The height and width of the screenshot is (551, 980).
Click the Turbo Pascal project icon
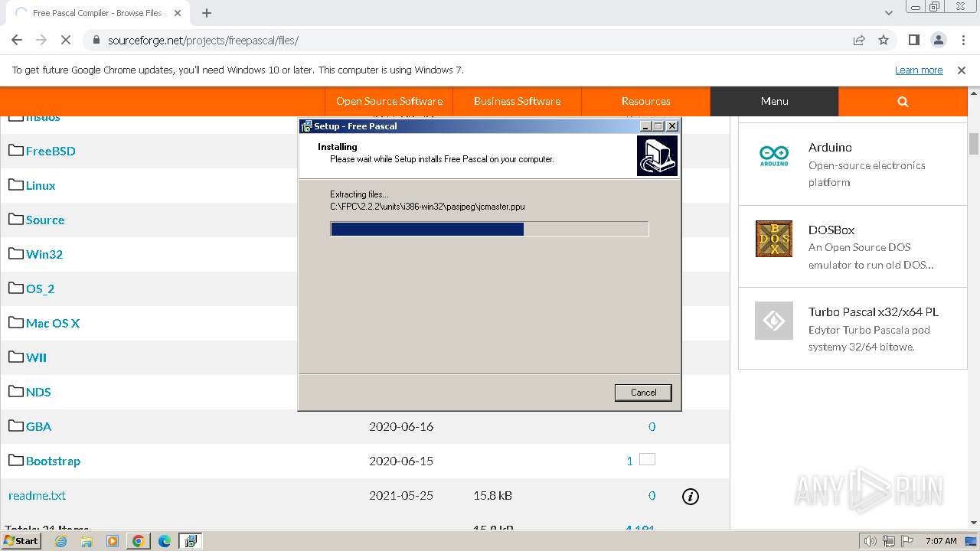[774, 321]
